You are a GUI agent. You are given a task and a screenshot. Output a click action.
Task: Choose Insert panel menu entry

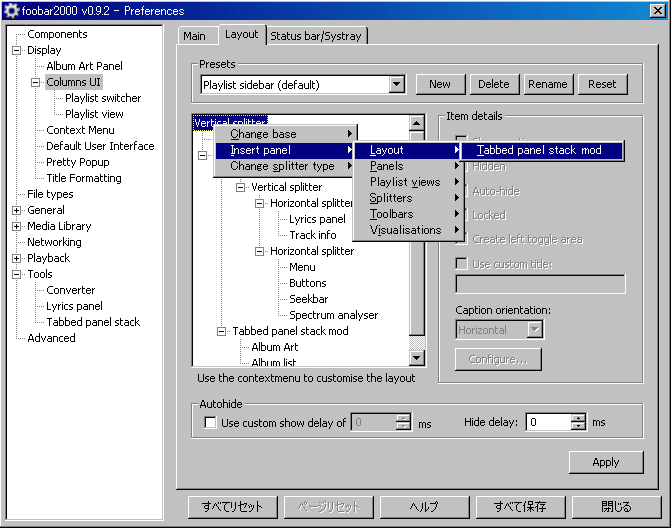click(285, 150)
